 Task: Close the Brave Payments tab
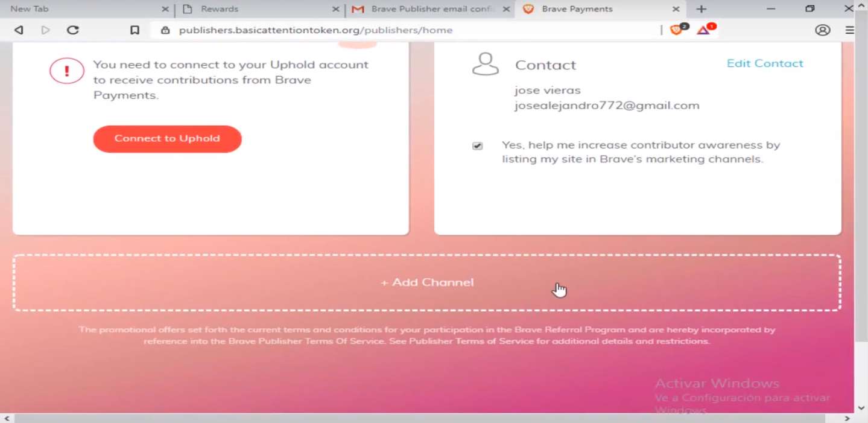click(676, 9)
